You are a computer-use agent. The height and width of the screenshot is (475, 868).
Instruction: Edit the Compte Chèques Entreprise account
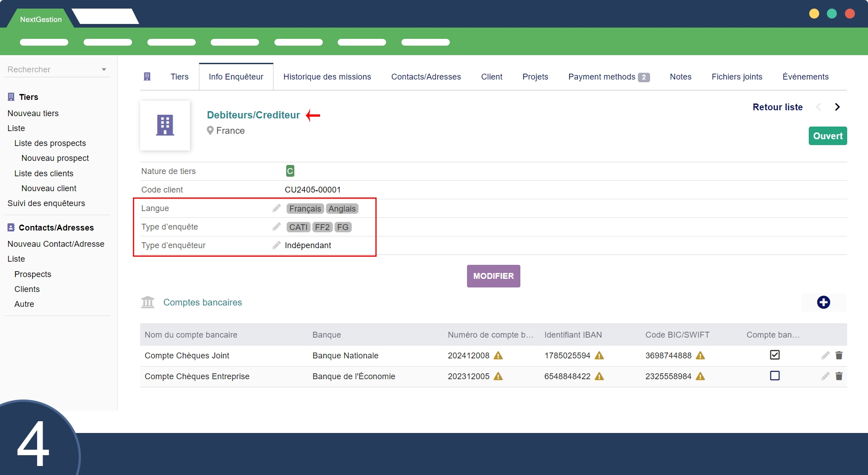pyautogui.click(x=825, y=376)
